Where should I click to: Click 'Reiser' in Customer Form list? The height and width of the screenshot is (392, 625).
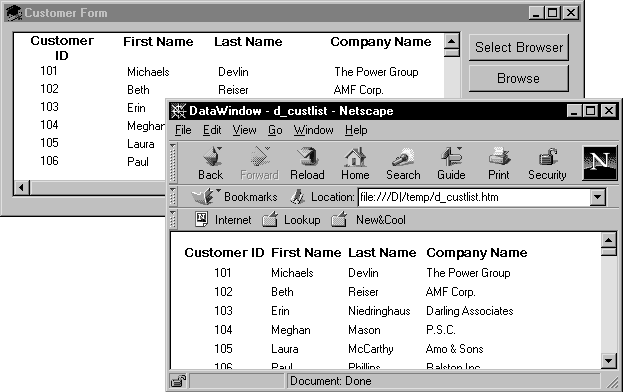[x=233, y=90]
